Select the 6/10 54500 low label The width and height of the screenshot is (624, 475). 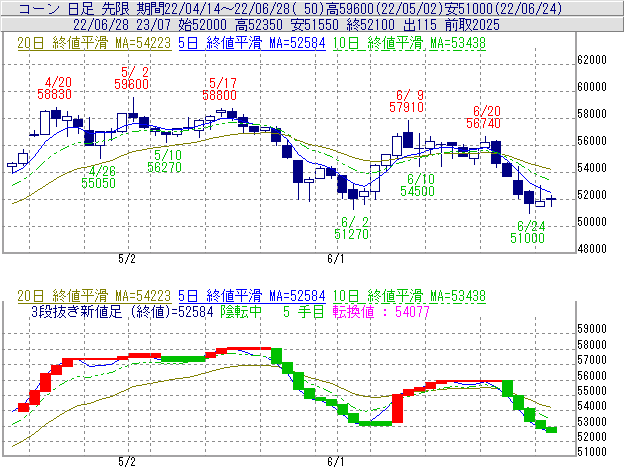point(417,185)
